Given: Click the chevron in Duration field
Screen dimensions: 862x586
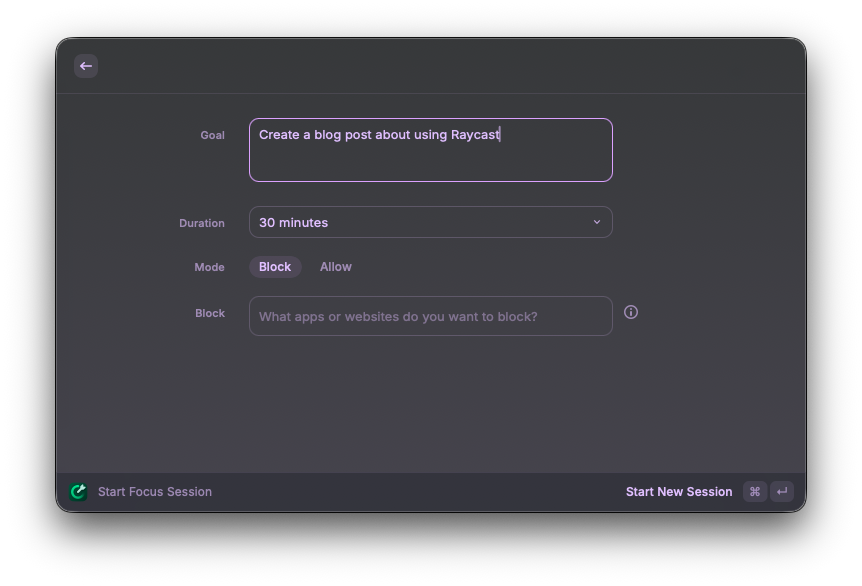Looking at the screenshot, I should (597, 222).
